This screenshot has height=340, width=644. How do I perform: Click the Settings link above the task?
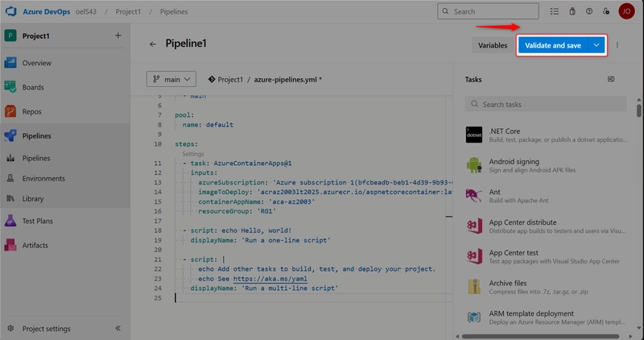193,154
